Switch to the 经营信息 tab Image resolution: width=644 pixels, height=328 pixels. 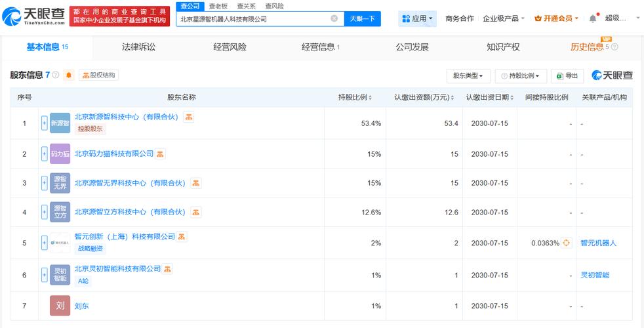[x=320, y=47]
